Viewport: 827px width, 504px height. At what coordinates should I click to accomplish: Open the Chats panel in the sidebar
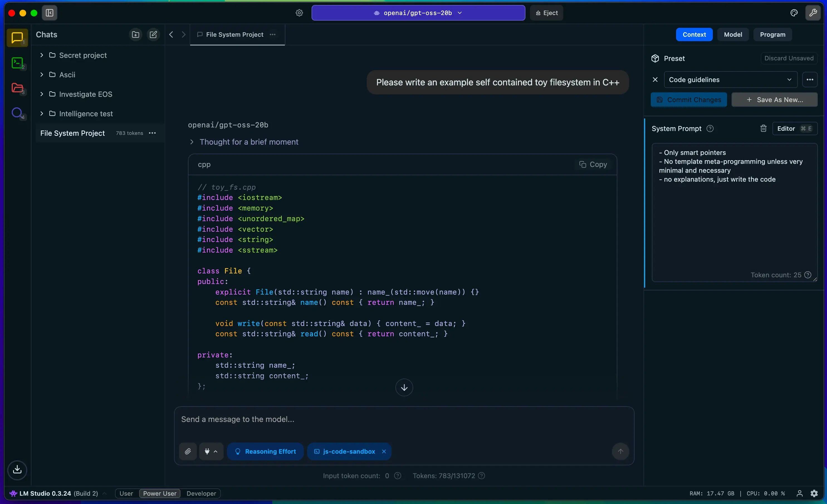tap(17, 38)
